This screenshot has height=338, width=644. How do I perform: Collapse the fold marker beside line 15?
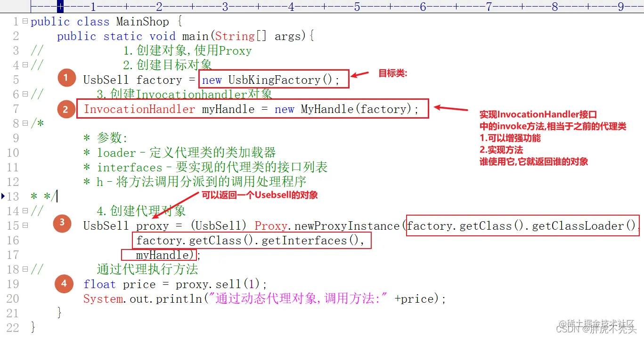[25, 226]
